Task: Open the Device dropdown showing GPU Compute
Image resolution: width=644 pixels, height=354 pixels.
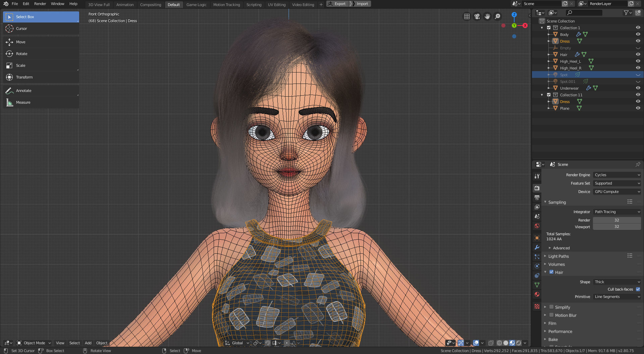Action: click(617, 192)
